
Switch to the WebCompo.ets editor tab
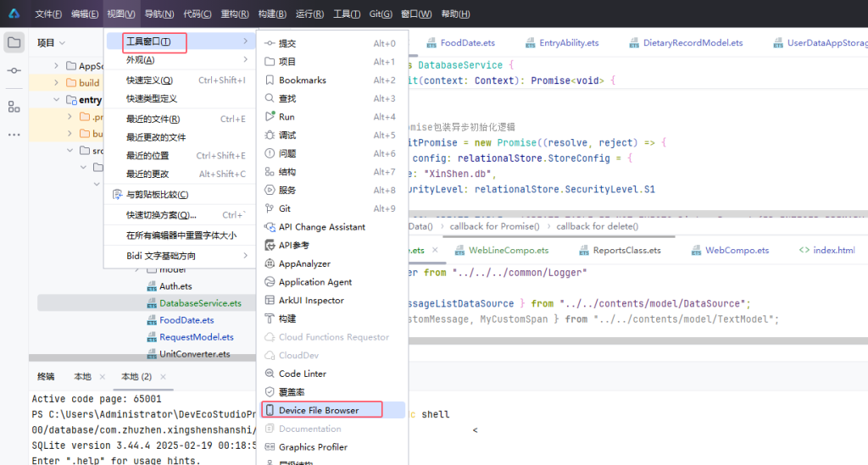pos(736,251)
